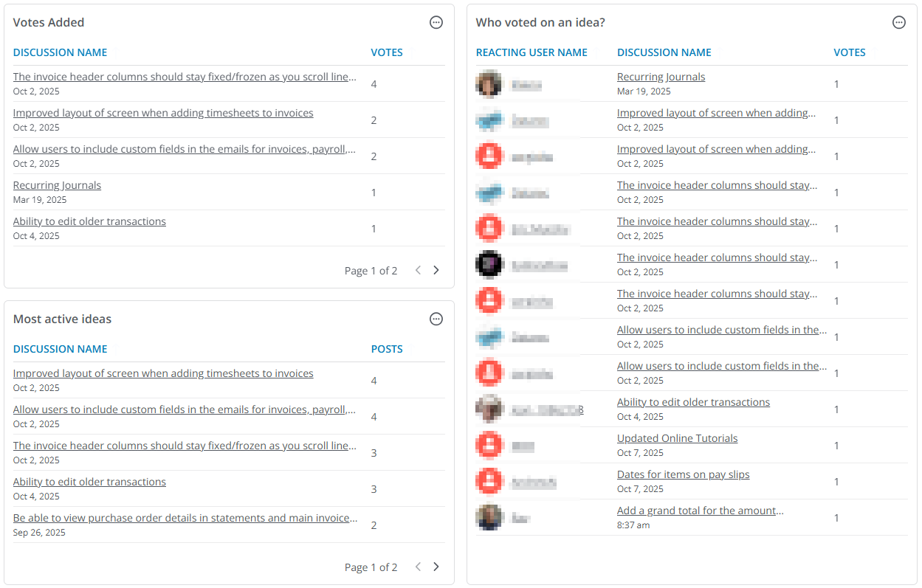The height and width of the screenshot is (588, 922).
Task: Go to next page in Votes Added
Action: tap(436, 270)
